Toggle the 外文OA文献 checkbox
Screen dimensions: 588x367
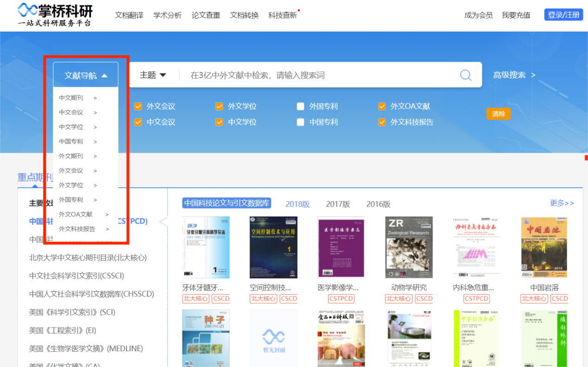point(381,106)
